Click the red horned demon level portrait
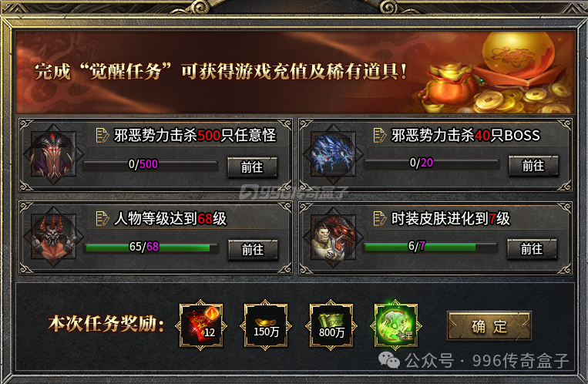Viewport: 588px width, 384px height. click(54, 237)
